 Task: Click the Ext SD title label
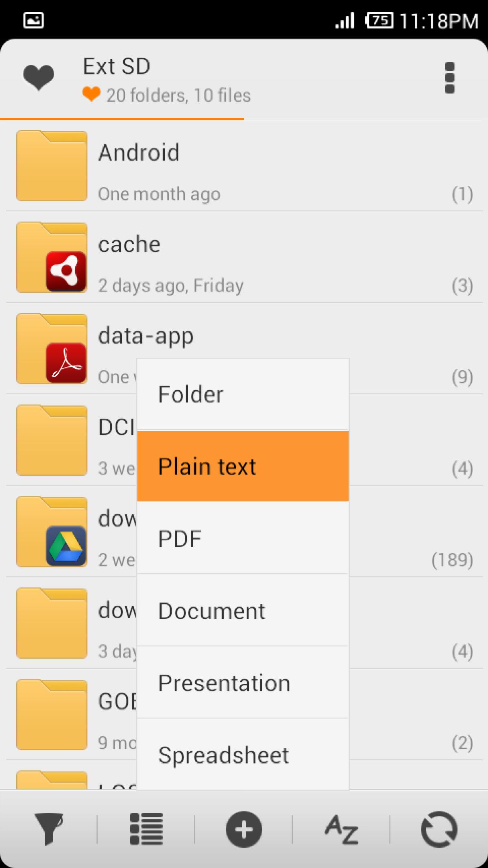(117, 66)
